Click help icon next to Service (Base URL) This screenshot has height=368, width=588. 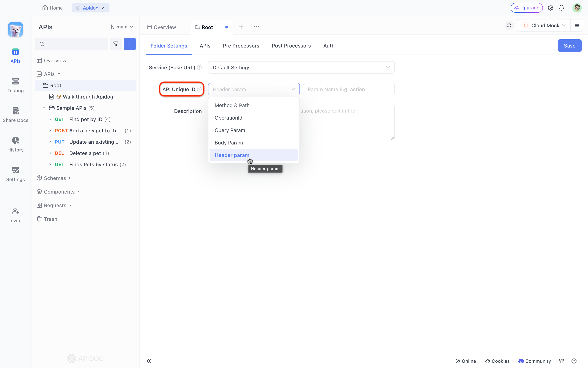199,67
